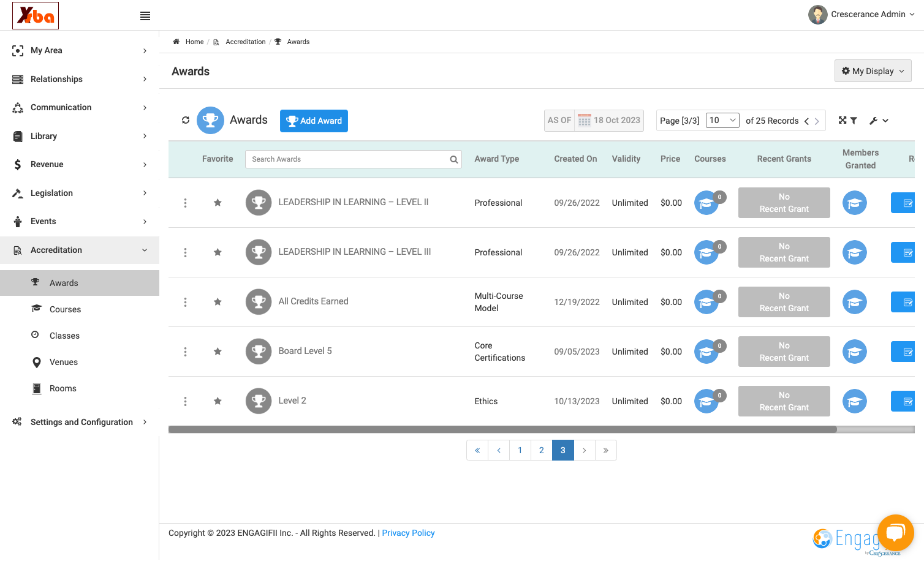View courses for All Credits Earned
Viewport: 924px width, 561px height.
706,302
